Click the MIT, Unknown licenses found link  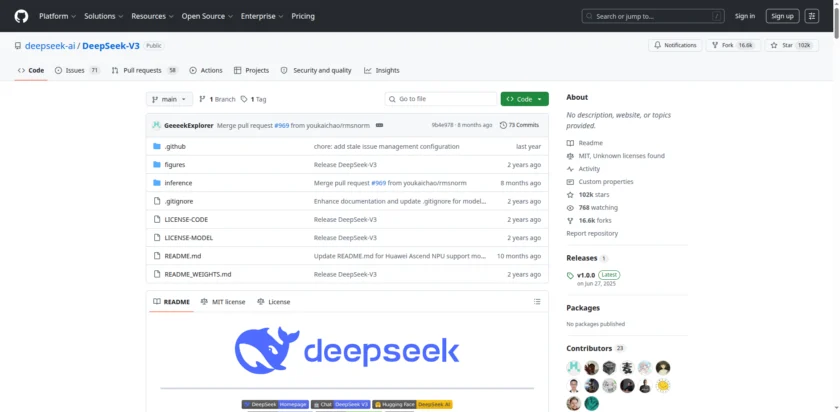pyautogui.click(x=621, y=156)
